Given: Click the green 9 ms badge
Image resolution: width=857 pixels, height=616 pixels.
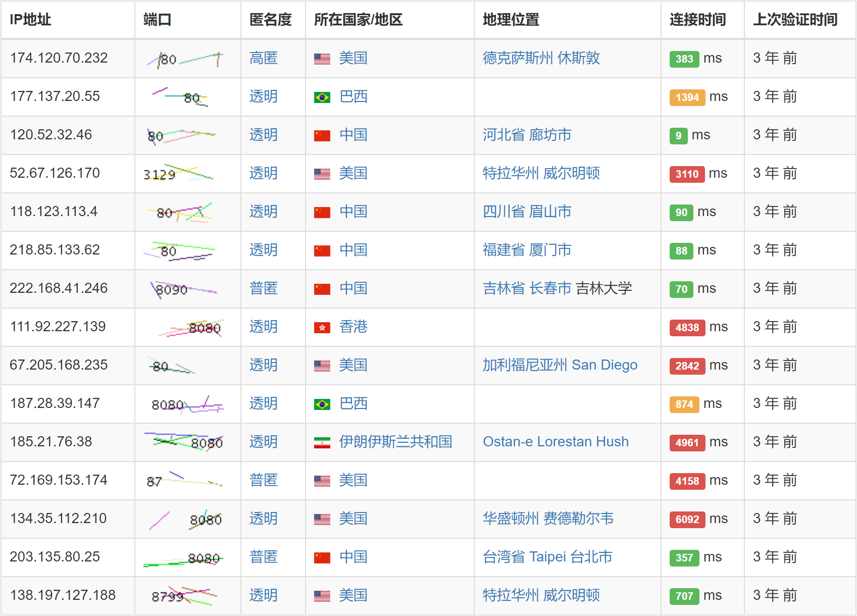Looking at the screenshot, I should pos(678,136).
